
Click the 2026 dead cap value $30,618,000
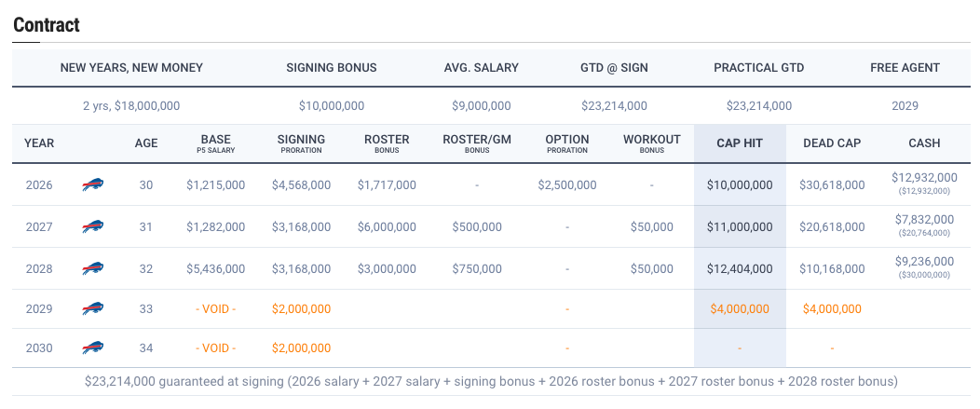tap(832, 185)
